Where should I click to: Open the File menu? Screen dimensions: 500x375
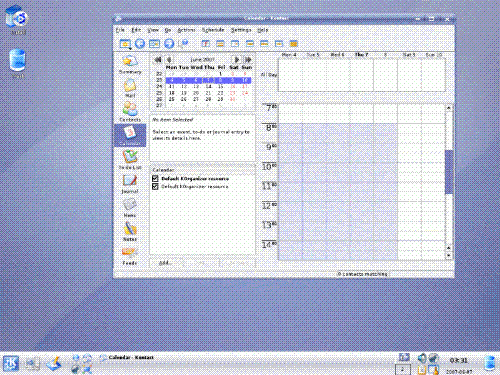(x=120, y=30)
